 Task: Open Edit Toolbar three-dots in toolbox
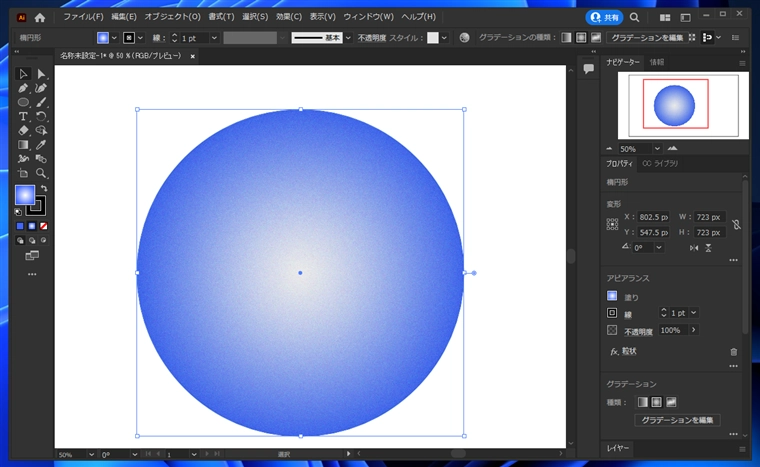point(32,274)
